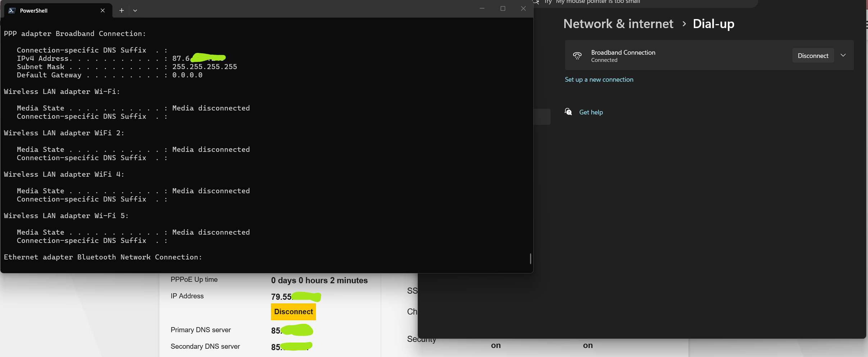The width and height of the screenshot is (868, 357).
Task: Click the PowerShell tab icon
Action: tap(12, 10)
